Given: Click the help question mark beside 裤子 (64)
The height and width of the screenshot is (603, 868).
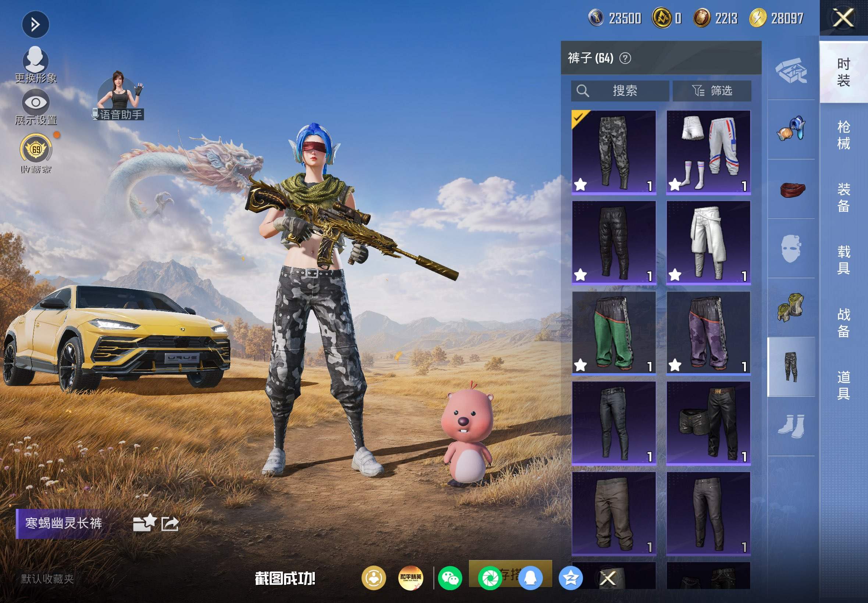Looking at the screenshot, I should (625, 58).
